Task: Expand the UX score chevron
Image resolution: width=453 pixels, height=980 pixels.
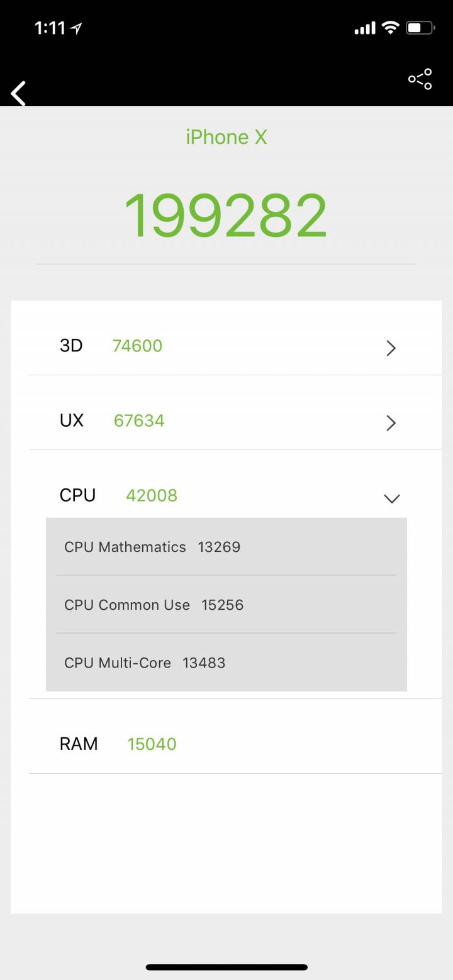Action: 391,422
